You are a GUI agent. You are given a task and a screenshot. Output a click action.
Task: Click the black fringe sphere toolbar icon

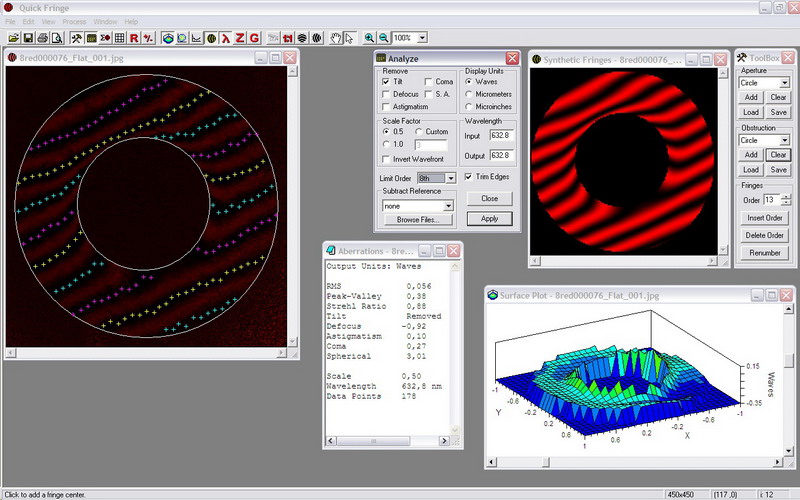click(x=317, y=38)
